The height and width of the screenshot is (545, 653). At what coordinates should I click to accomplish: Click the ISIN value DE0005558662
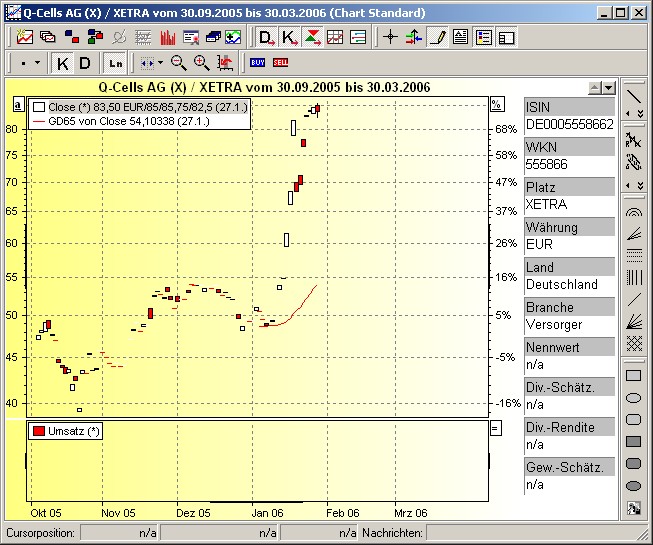click(569, 124)
